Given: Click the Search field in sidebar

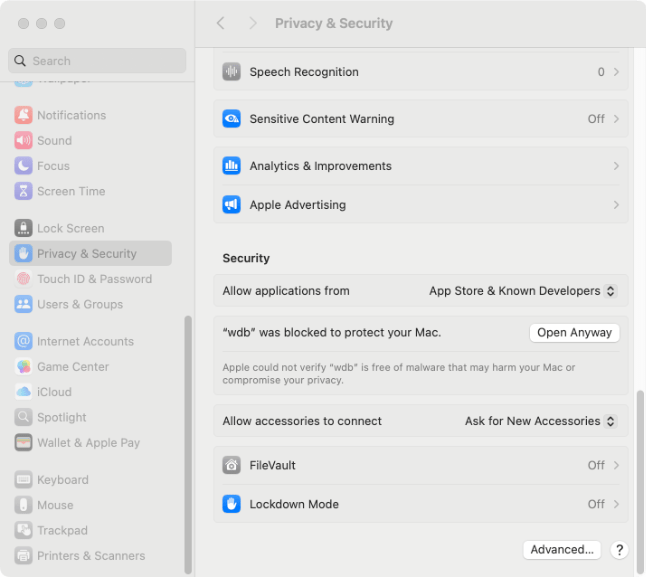Looking at the screenshot, I should click(x=97, y=61).
